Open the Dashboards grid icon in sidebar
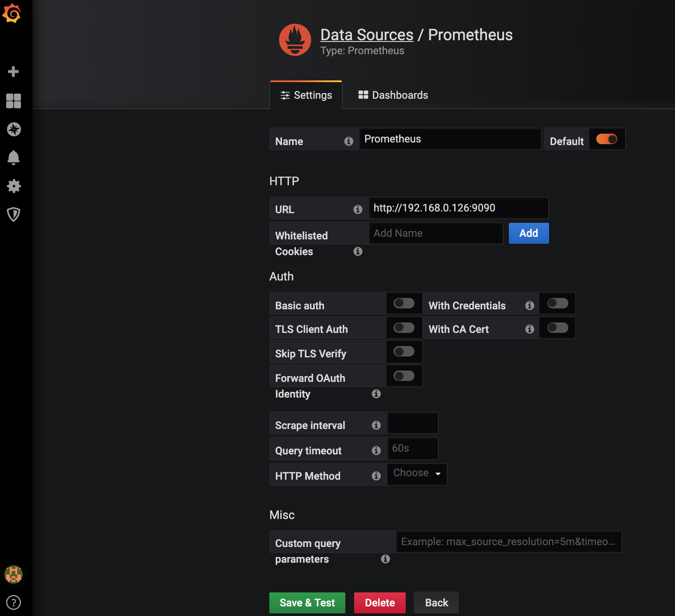Viewport: 675px width, 616px height. tap(14, 101)
